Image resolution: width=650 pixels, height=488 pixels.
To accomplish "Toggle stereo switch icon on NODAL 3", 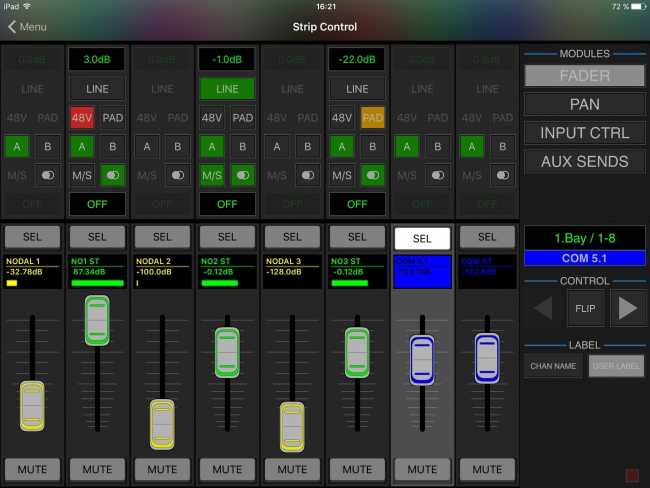I will 308,175.
